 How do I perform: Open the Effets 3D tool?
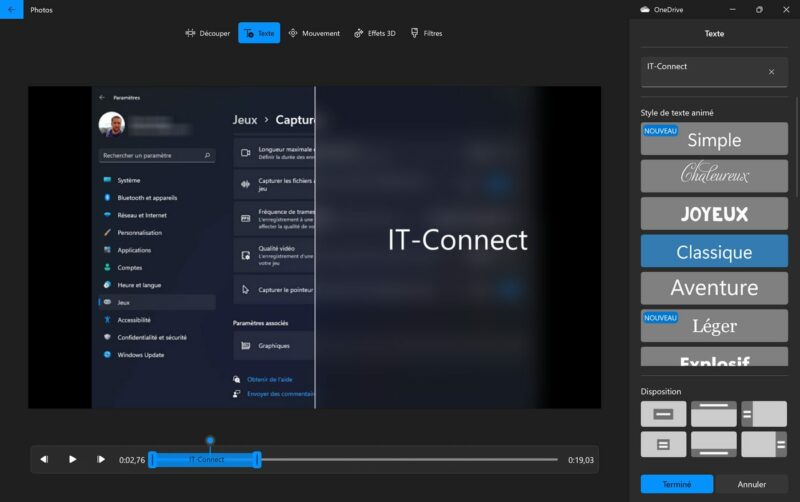click(x=375, y=33)
